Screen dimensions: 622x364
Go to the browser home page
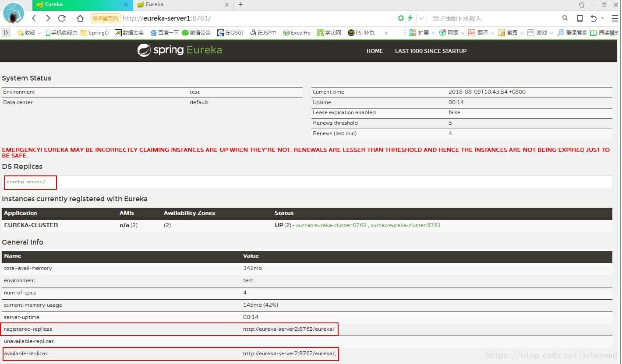pyautogui.click(x=80, y=18)
